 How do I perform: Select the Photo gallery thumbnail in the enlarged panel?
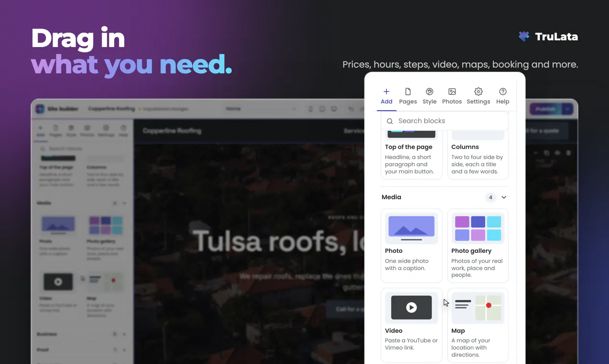coord(478,228)
